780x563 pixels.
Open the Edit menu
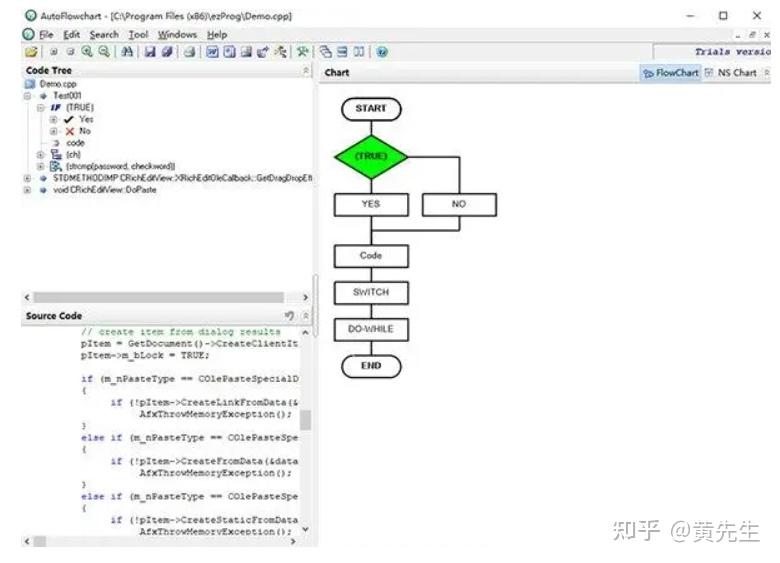click(72, 35)
